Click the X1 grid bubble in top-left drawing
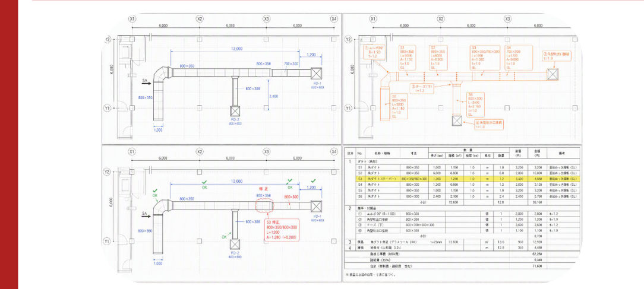This screenshot has height=289, width=644. [x=132, y=19]
